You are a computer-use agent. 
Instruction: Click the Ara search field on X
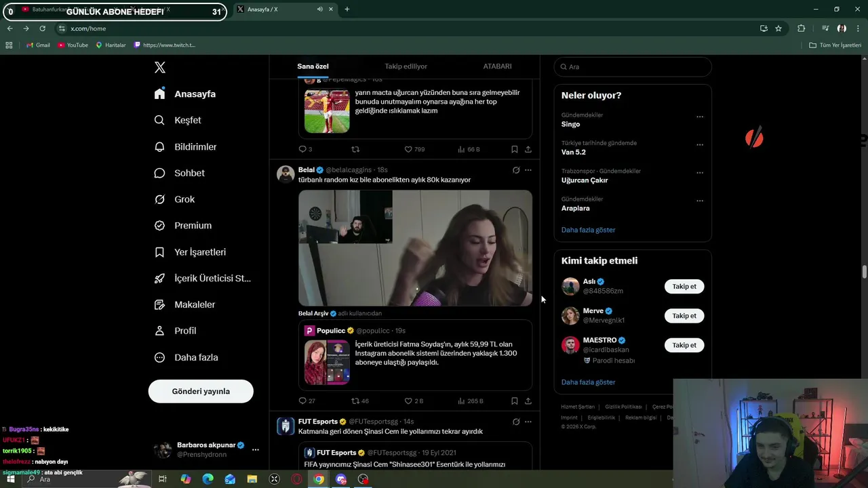pos(633,66)
